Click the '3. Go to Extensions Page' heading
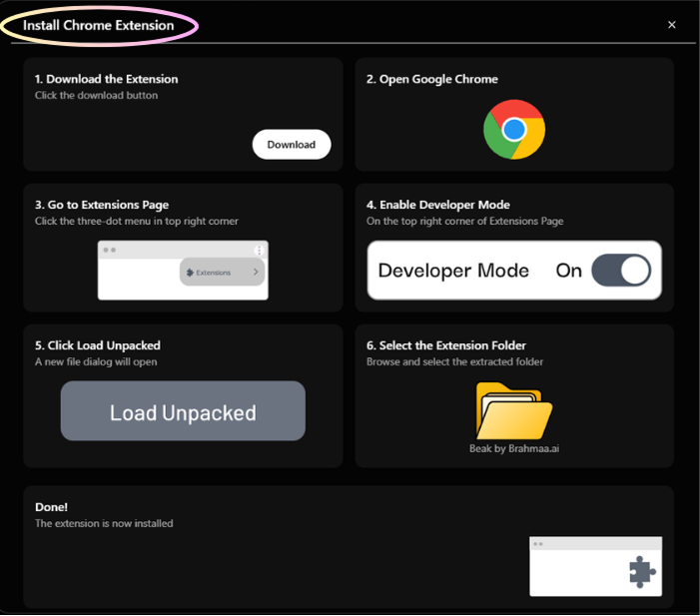The image size is (700, 616). [102, 205]
